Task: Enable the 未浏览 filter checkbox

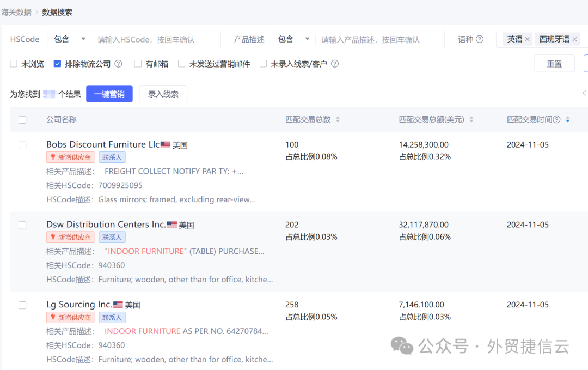Action: [13, 63]
